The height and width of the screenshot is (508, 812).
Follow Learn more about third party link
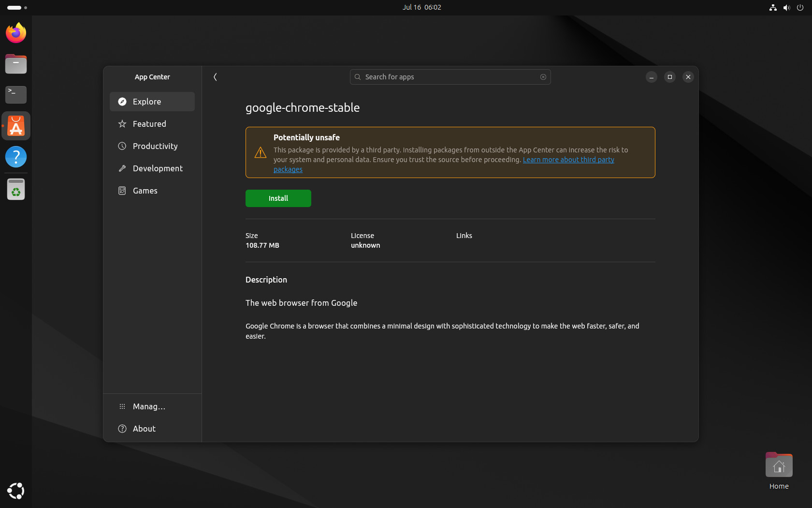[x=568, y=160]
